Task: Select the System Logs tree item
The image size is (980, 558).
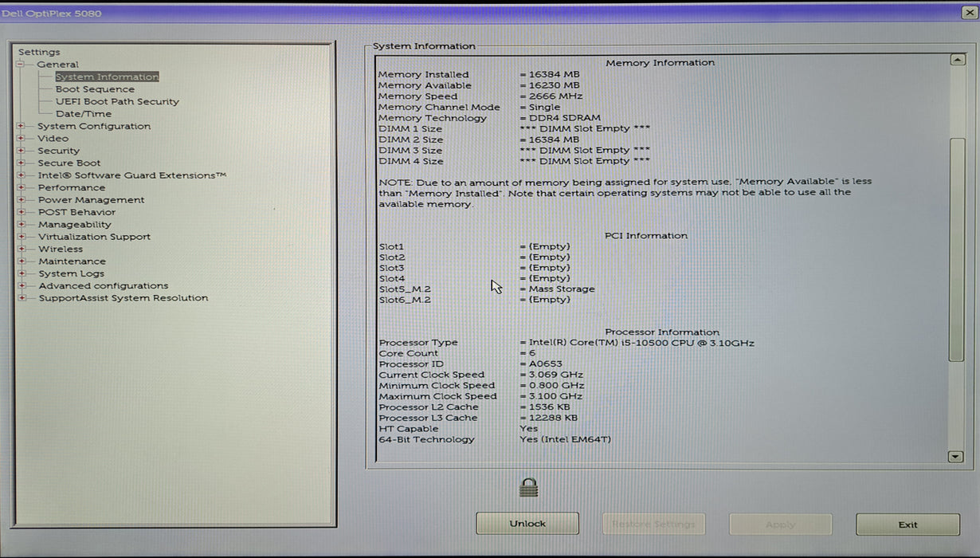Action: click(x=71, y=273)
